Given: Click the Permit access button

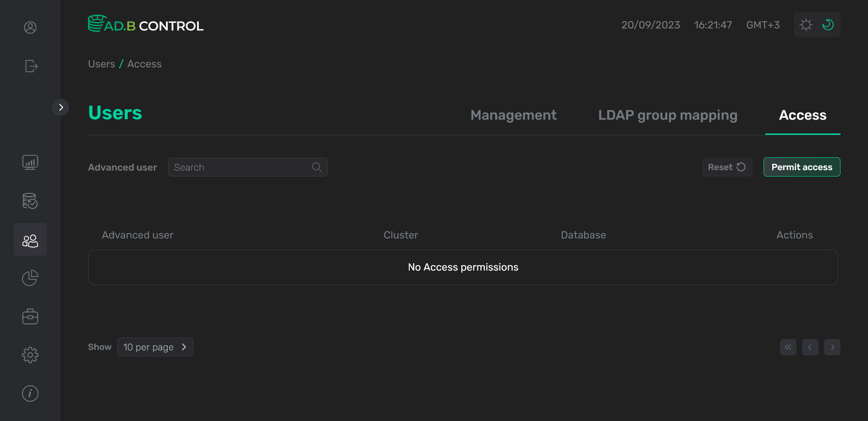Looking at the screenshot, I should (x=802, y=167).
